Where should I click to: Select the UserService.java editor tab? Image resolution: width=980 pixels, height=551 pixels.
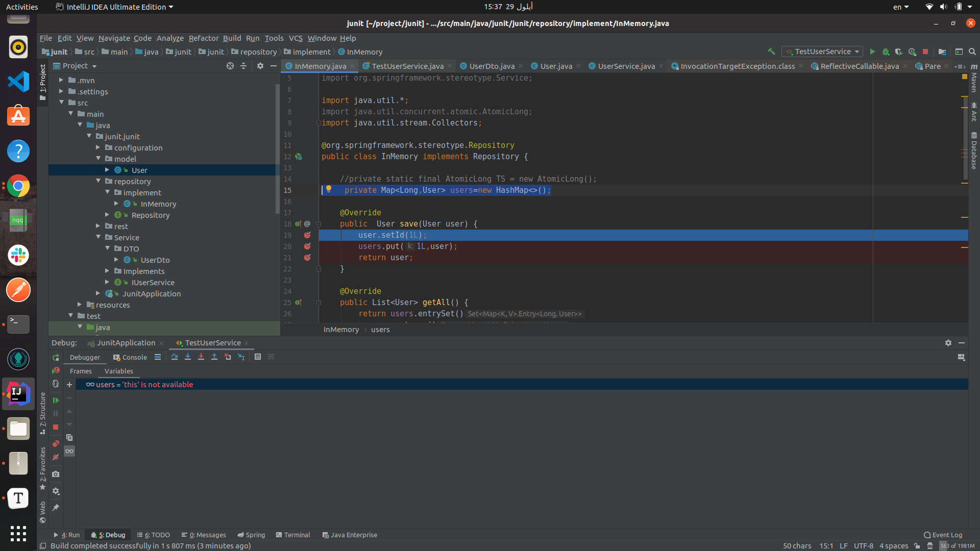[x=621, y=65]
